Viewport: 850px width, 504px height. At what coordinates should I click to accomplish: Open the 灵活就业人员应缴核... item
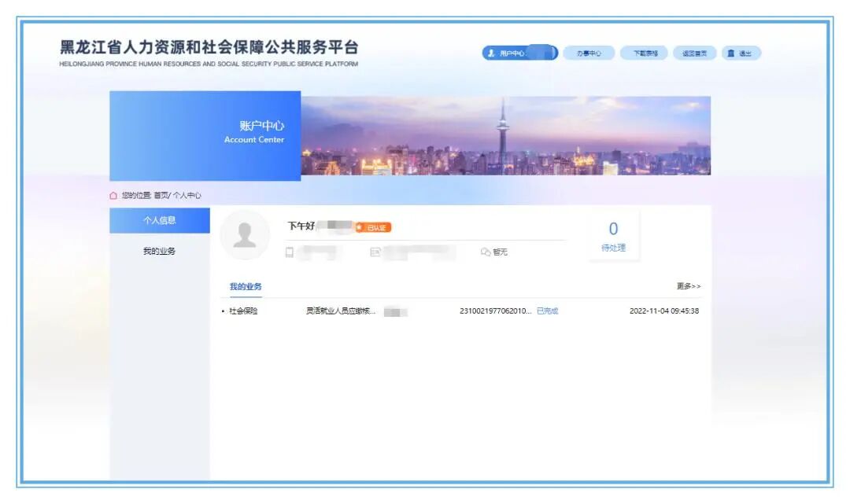tap(341, 311)
